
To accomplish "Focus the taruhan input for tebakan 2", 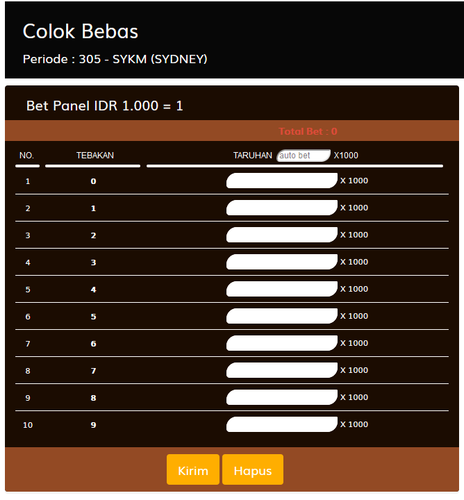I will tap(282, 235).
